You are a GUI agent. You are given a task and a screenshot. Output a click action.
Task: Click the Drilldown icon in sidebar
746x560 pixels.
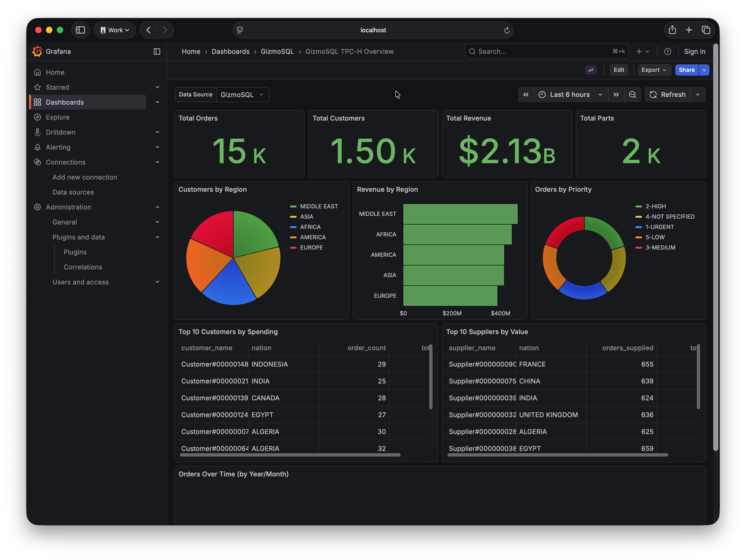(37, 133)
